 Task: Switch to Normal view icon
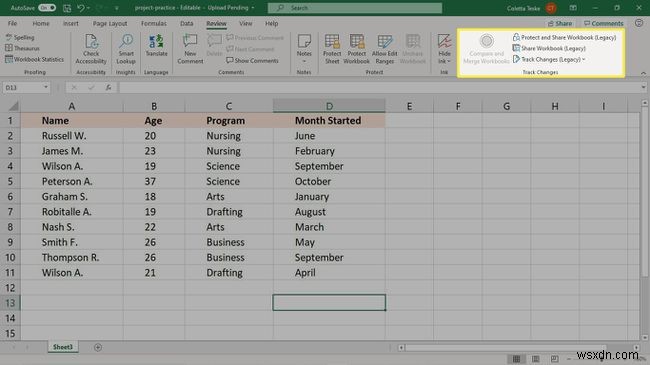point(516,358)
